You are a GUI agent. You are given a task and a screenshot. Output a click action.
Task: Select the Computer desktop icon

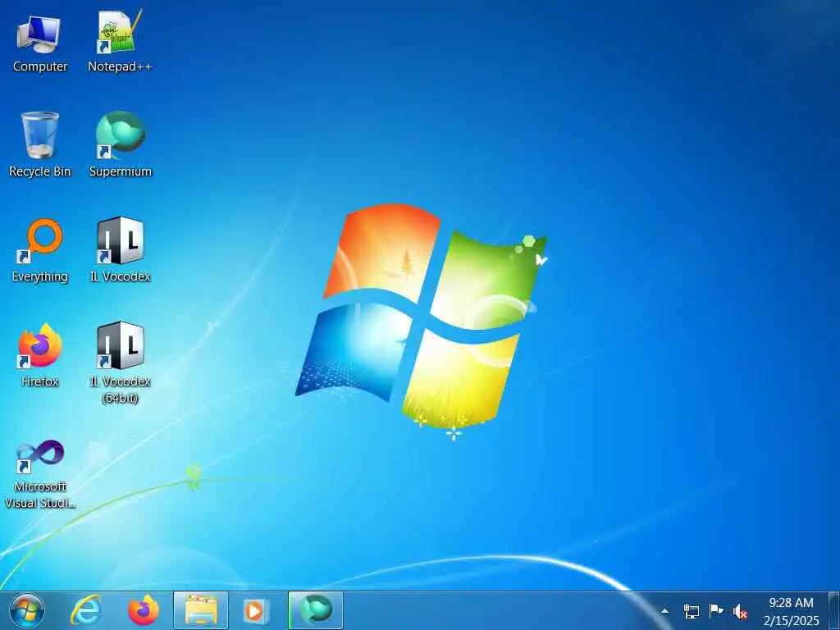[39, 44]
